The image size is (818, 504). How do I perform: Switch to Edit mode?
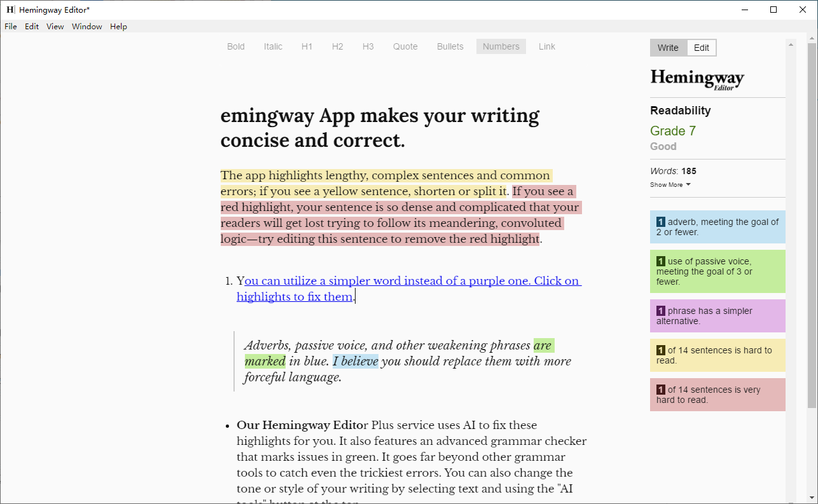tap(702, 48)
